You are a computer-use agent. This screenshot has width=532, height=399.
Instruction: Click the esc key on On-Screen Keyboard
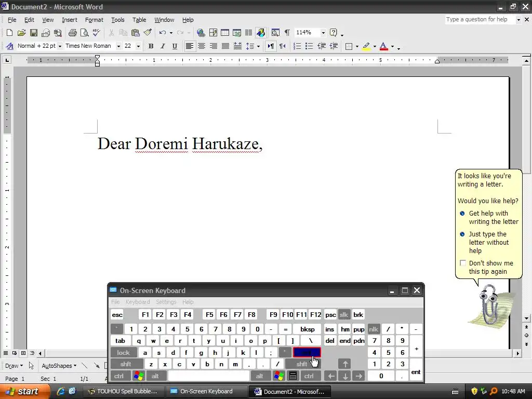coord(117,314)
